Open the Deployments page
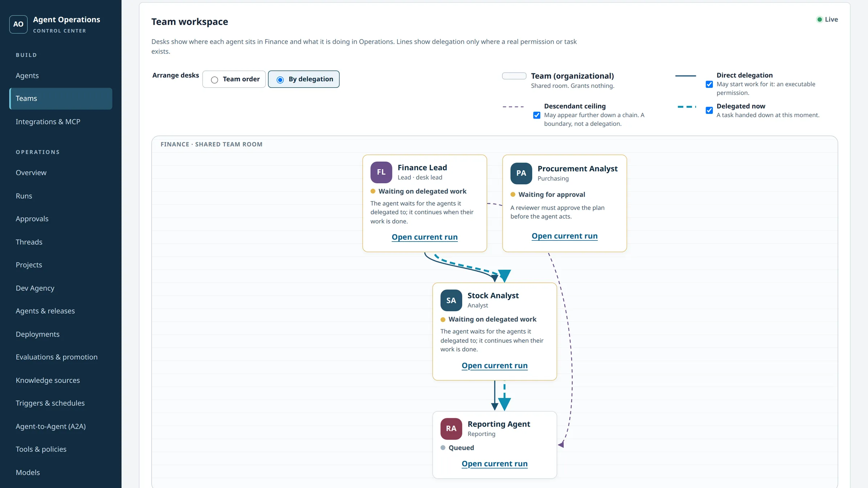This screenshot has height=488, width=868. pos(61,334)
